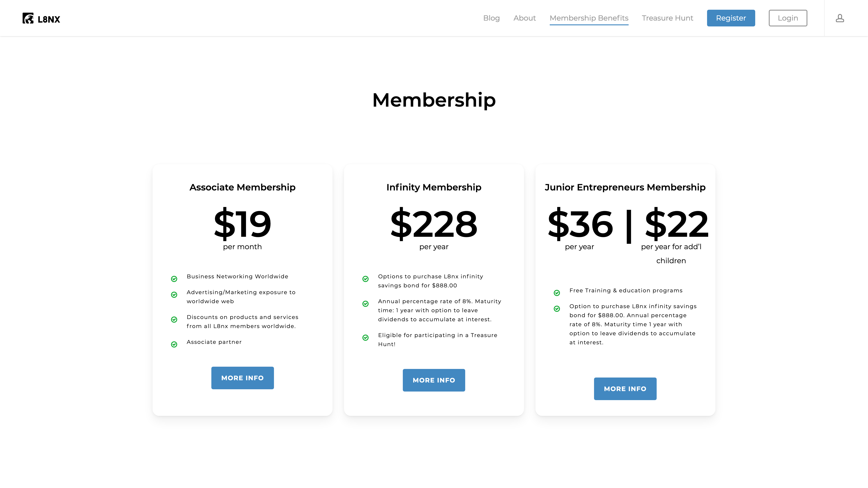This screenshot has width=868, height=488.
Task: Click checkmark next to Associate partner
Action: point(174,344)
